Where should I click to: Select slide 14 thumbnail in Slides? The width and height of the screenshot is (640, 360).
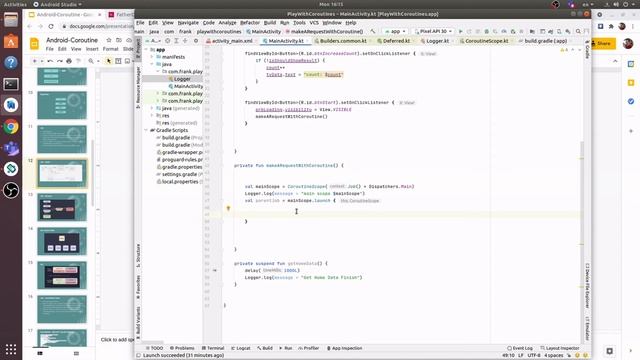click(x=62, y=241)
